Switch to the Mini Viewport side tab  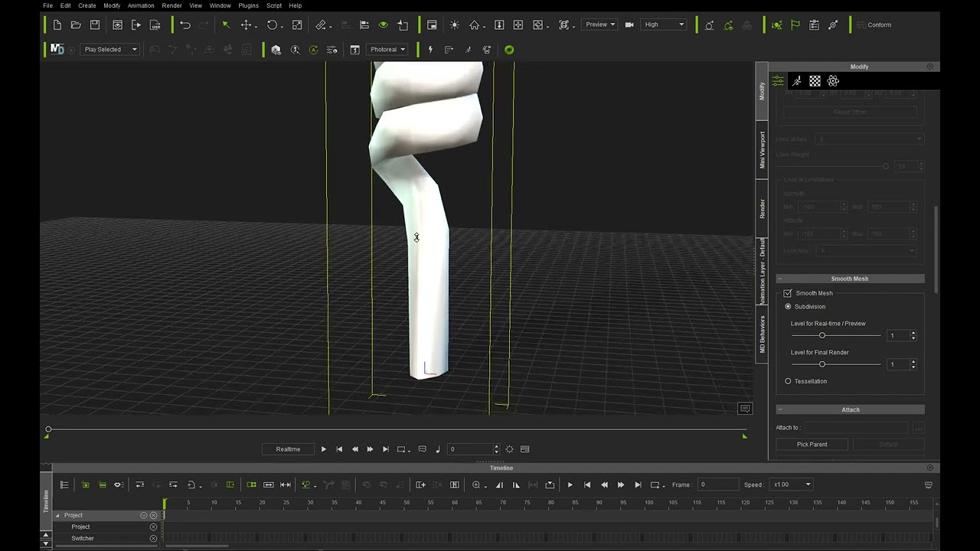click(762, 149)
